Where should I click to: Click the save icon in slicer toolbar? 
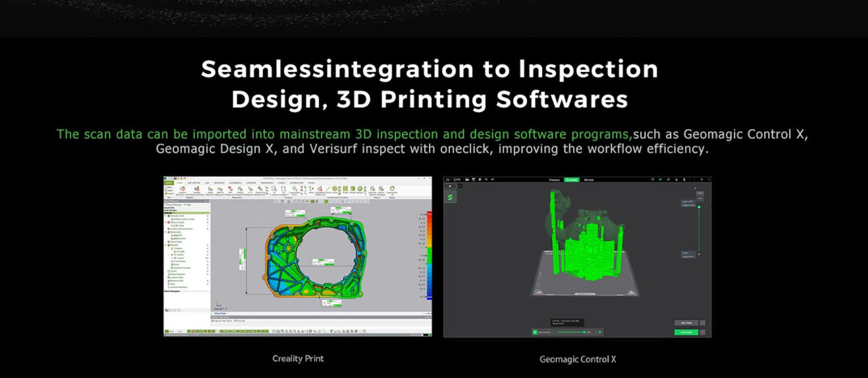[473, 180]
